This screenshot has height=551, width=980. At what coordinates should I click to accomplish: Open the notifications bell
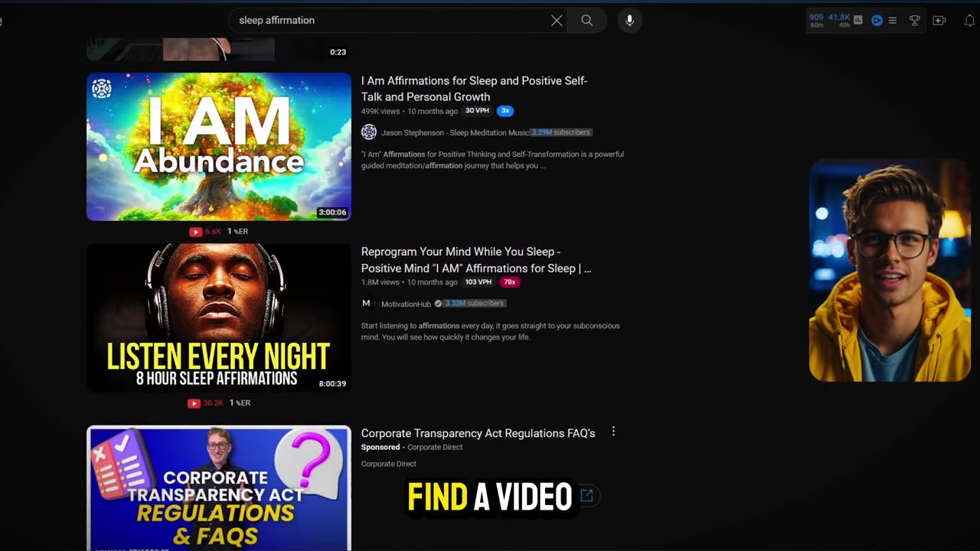(970, 21)
